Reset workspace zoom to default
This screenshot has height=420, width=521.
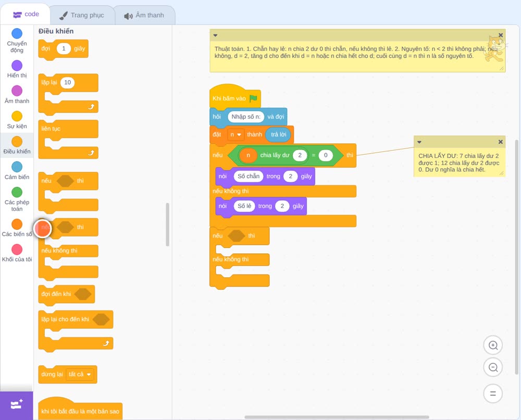[493, 393]
